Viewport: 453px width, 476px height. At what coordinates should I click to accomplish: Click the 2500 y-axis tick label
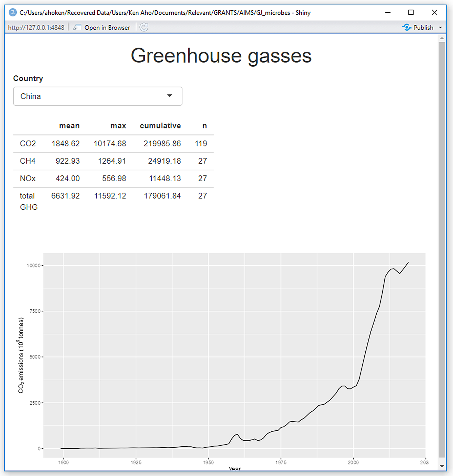coord(35,403)
